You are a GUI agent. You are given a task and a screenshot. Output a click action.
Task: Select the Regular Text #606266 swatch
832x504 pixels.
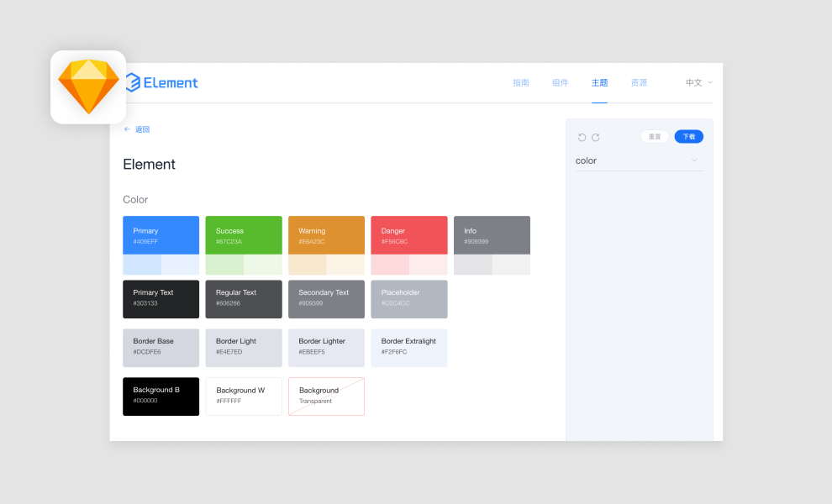click(x=244, y=299)
